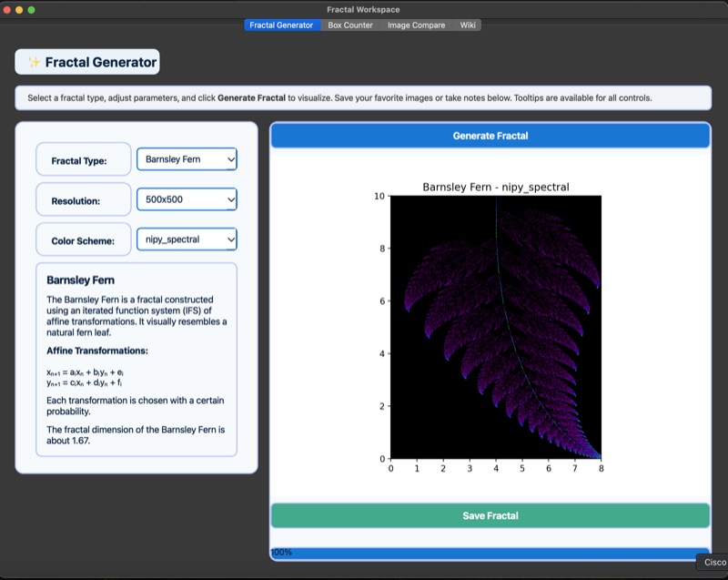Image resolution: width=728 pixels, height=580 pixels.
Task: Click the Fractal Workspace window title
Action: (x=363, y=9)
